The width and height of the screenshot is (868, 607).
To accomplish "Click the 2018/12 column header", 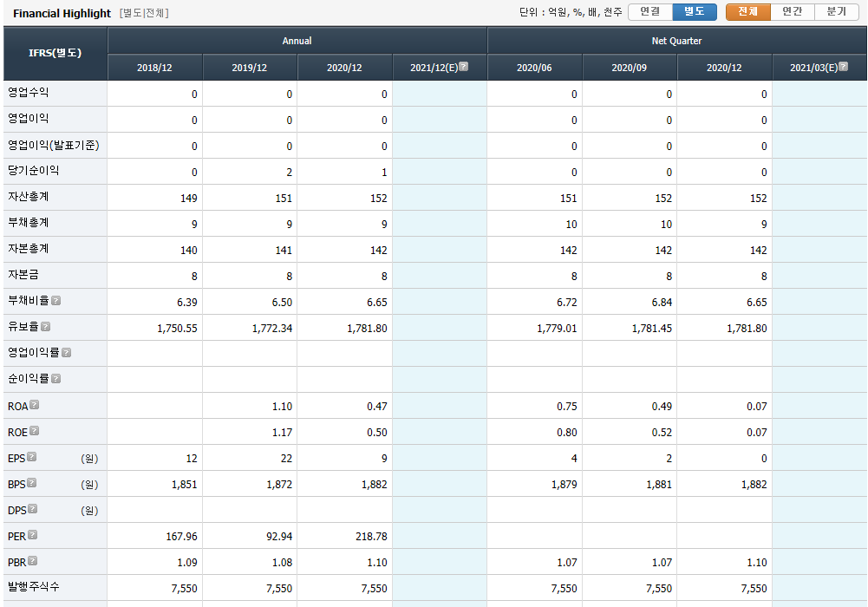I will point(154,68).
